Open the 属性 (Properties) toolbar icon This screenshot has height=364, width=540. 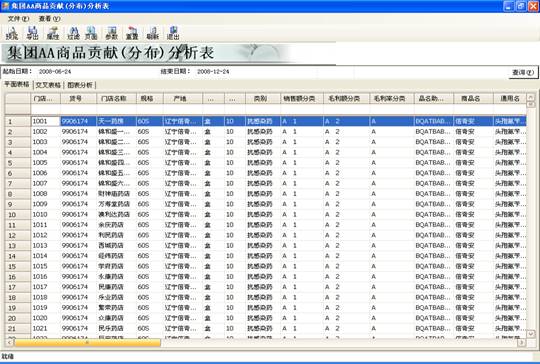(53, 33)
